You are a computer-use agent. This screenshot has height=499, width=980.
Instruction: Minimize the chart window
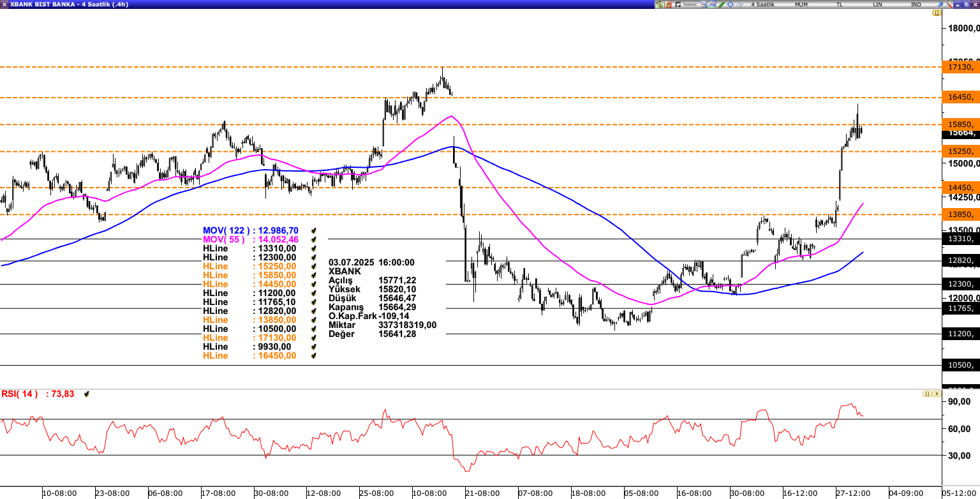coord(958,4)
